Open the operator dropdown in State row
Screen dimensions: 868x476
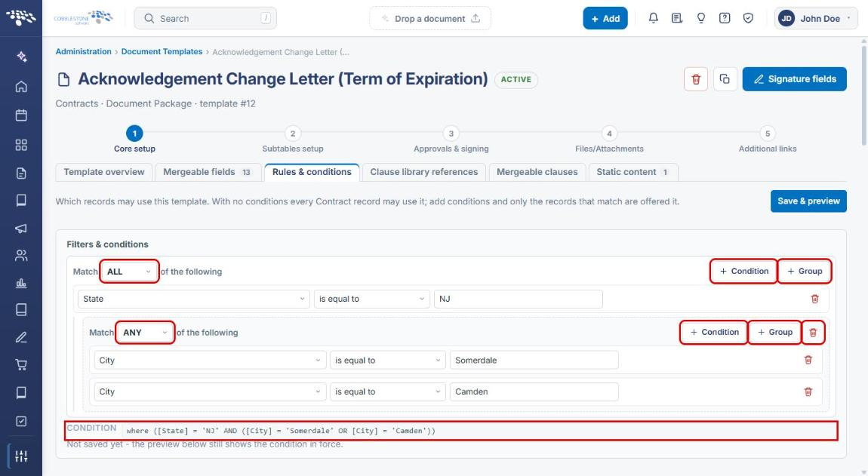click(x=372, y=299)
